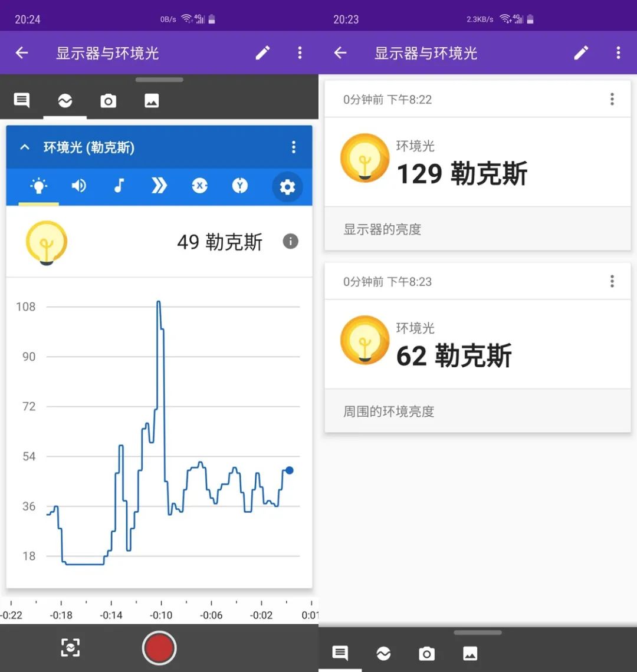
Task: Edit title using left screen pencil icon
Action: coord(262,52)
